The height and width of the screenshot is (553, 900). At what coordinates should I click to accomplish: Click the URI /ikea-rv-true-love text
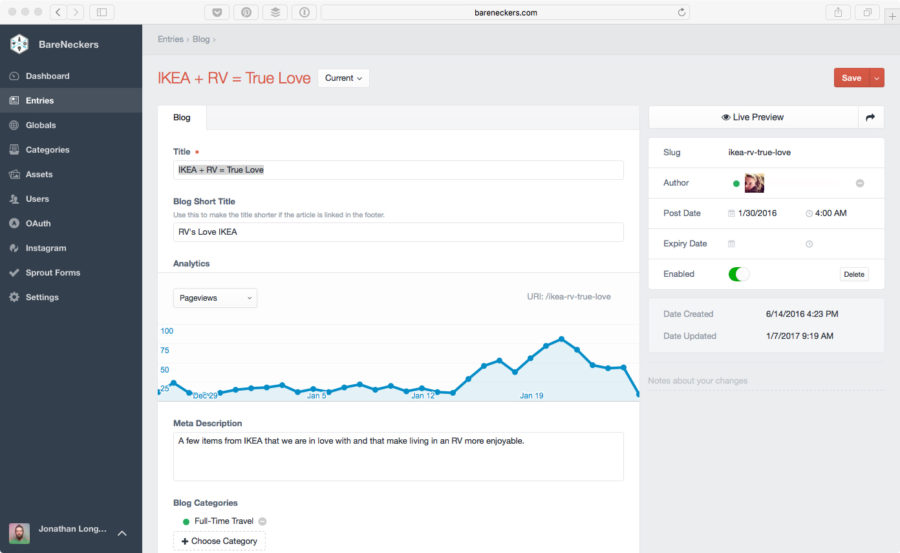click(568, 297)
